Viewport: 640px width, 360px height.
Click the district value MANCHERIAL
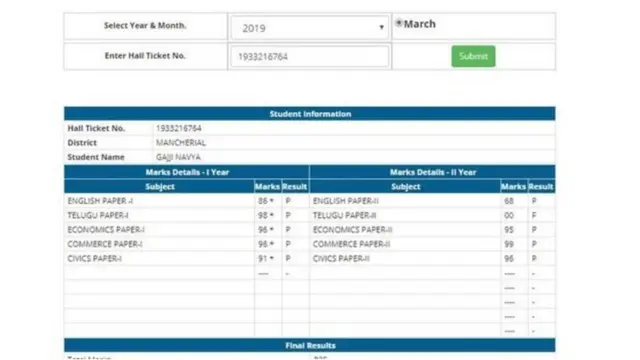(x=181, y=143)
